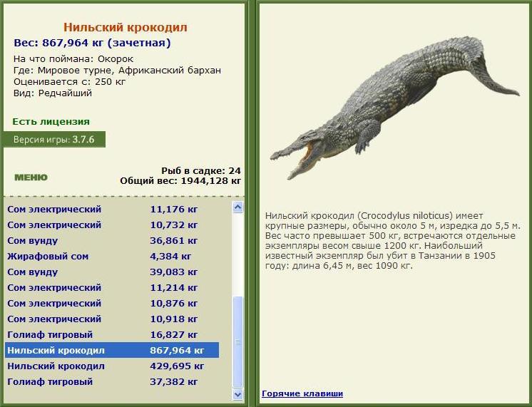Open the Горячие клавиши link
This screenshot has width=532, height=407.
coord(302,393)
